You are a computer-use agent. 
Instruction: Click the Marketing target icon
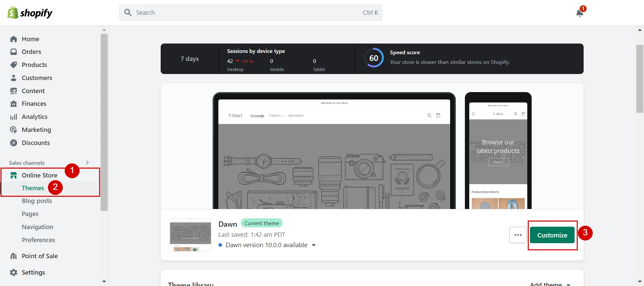tap(13, 130)
